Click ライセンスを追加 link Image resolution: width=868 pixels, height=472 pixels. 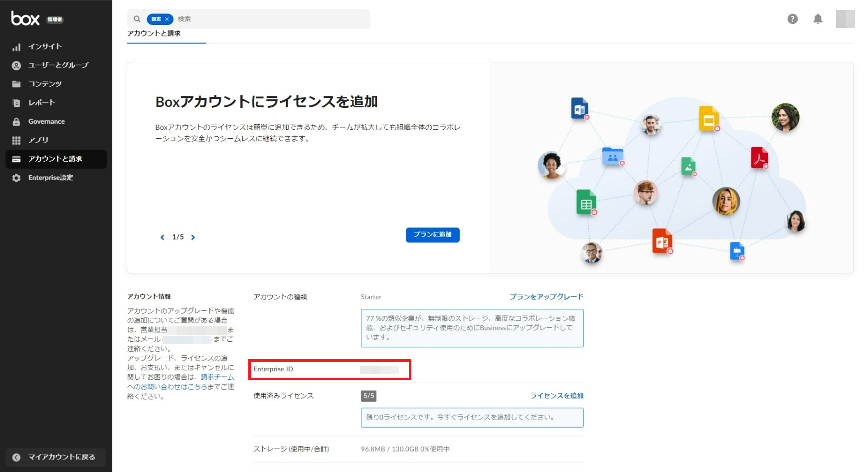556,396
